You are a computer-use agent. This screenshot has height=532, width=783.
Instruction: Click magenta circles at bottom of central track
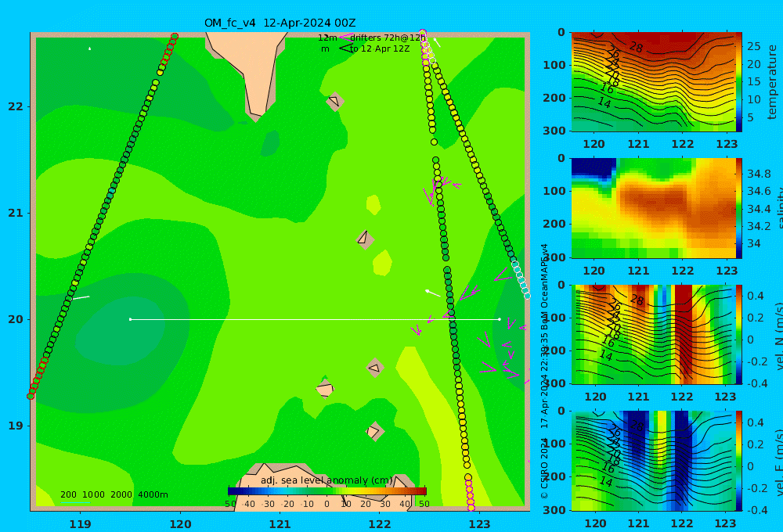point(470,495)
